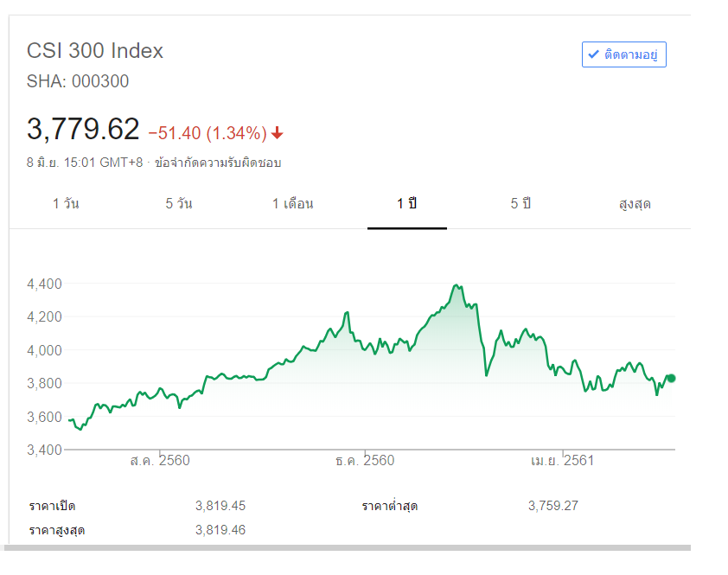The image size is (728, 575).
Task: Click the red down arrow beside the price change
Action: click(277, 133)
